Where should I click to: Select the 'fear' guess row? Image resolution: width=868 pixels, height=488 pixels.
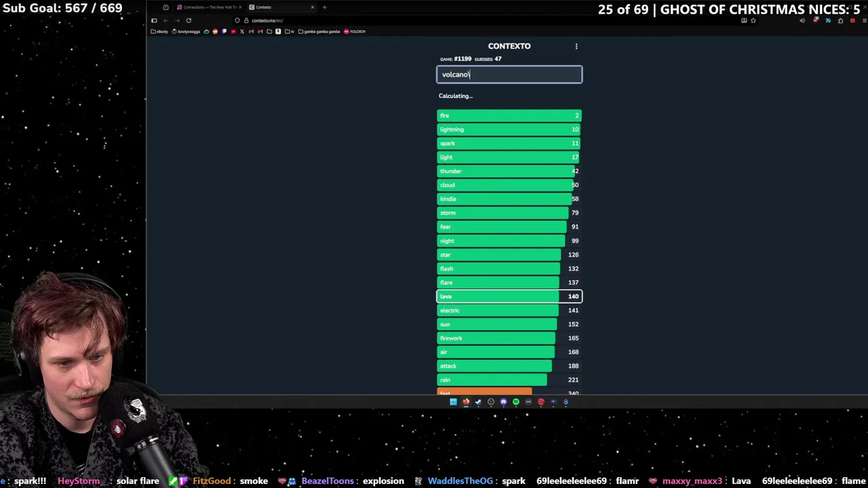pyautogui.click(x=509, y=226)
